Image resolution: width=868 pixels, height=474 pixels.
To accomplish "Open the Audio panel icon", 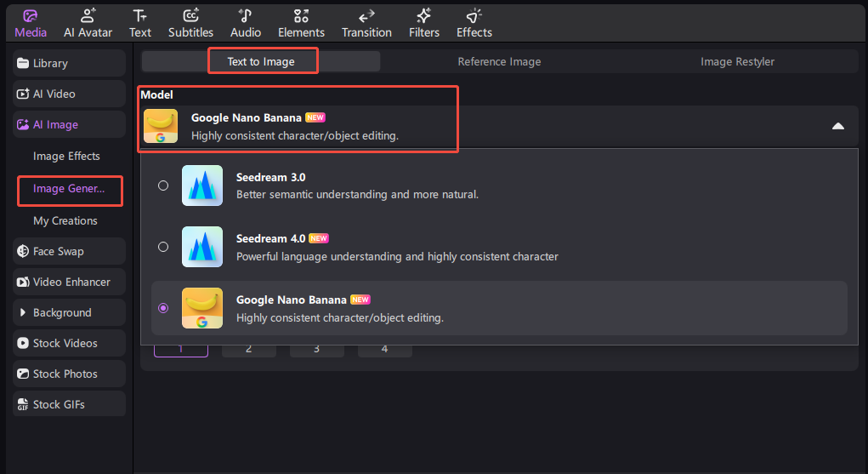I will [246, 16].
